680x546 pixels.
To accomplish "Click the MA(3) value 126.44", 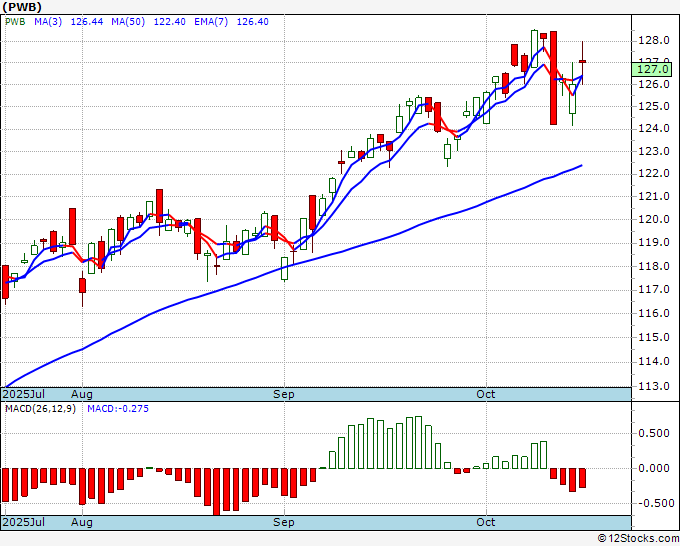I will tap(87, 22).
